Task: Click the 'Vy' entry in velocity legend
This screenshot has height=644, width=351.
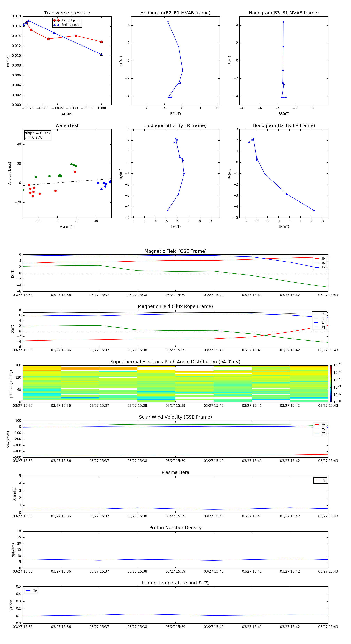Action: 320,429
